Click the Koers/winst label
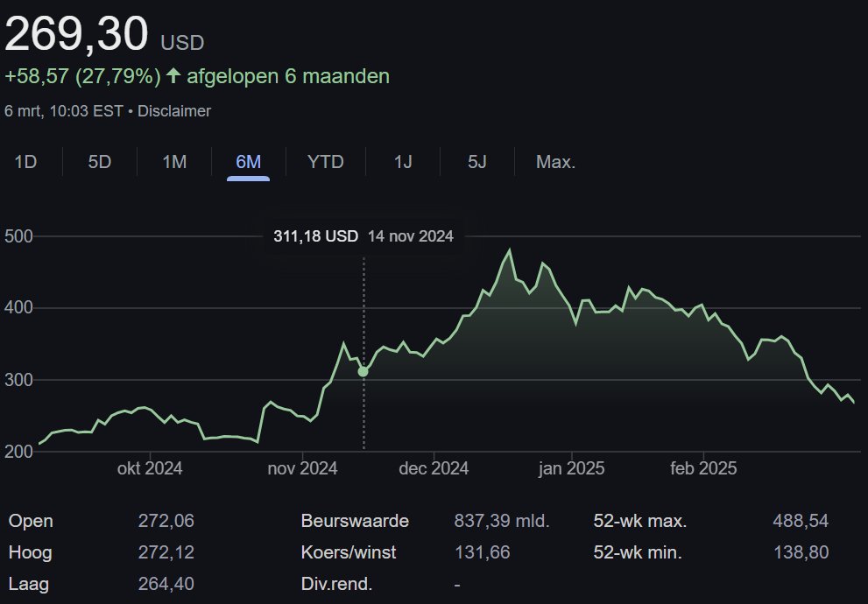The height and width of the screenshot is (604, 868). pyautogui.click(x=349, y=552)
